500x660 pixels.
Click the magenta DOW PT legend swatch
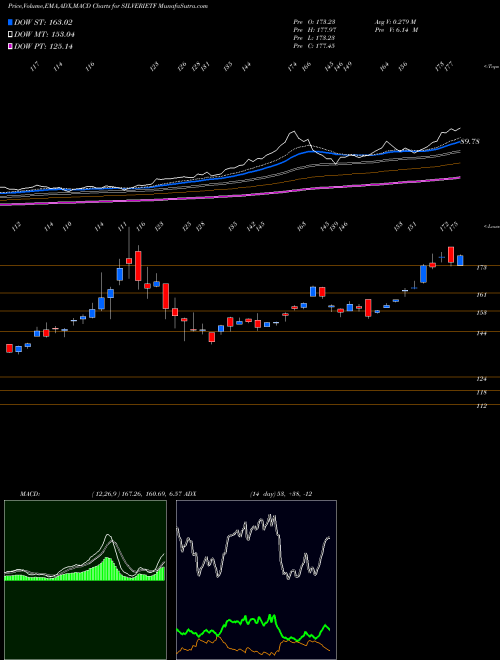pyautogui.click(x=10, y=46)
